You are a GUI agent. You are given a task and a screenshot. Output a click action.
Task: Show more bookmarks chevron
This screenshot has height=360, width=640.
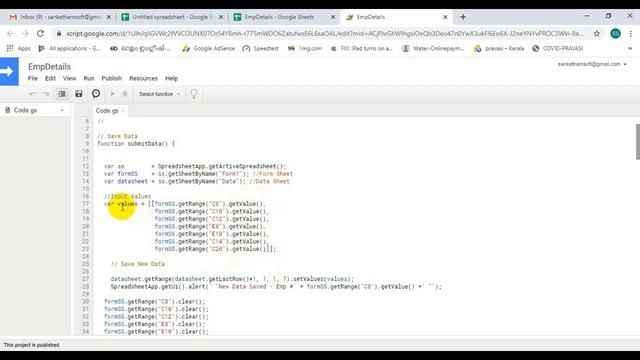[x=630, y=48]
